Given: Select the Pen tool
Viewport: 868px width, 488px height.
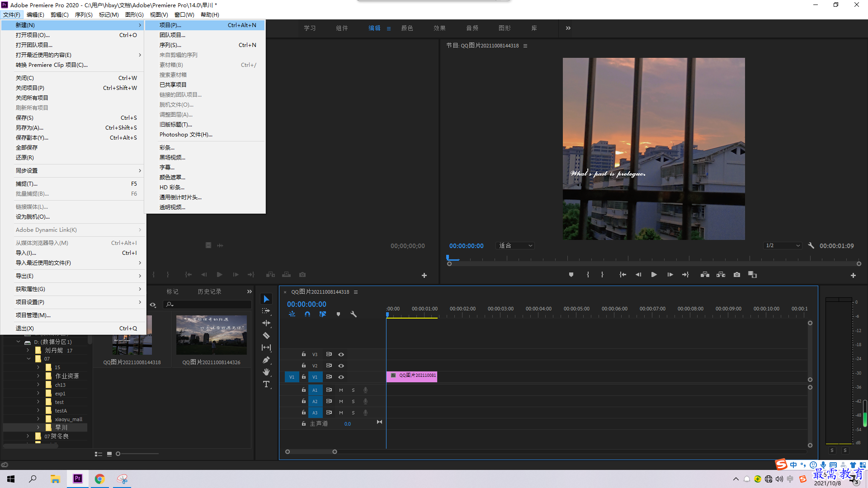Looking at the screenshot, I should point(266,360).
